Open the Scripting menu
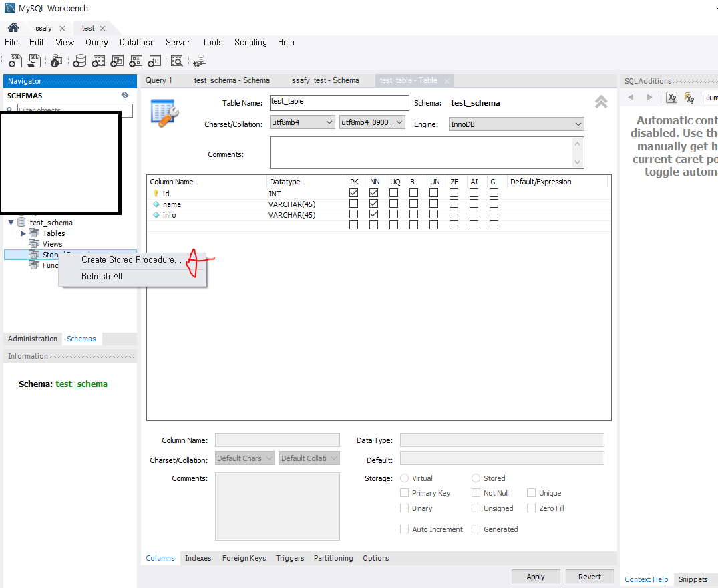Screen dimensions: 718x588 250,43
